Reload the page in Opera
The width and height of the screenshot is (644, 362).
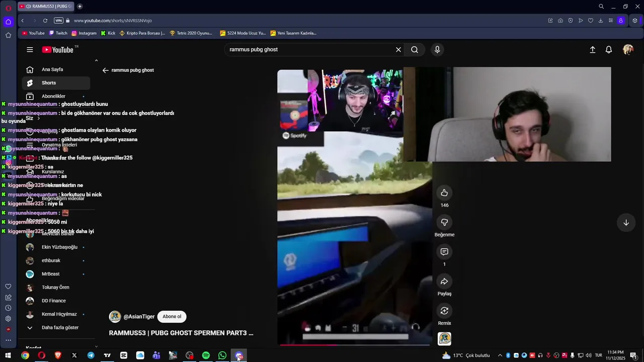(45, 21)
